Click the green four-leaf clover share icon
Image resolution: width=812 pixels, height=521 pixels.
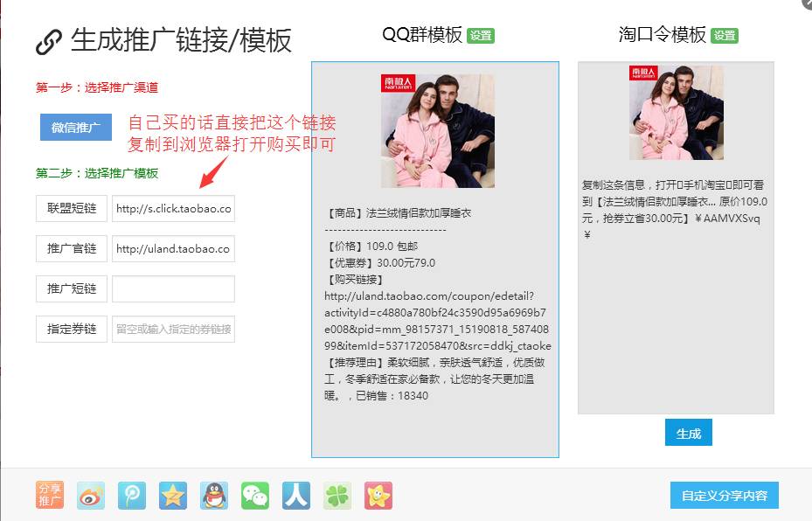click(337, 496)
